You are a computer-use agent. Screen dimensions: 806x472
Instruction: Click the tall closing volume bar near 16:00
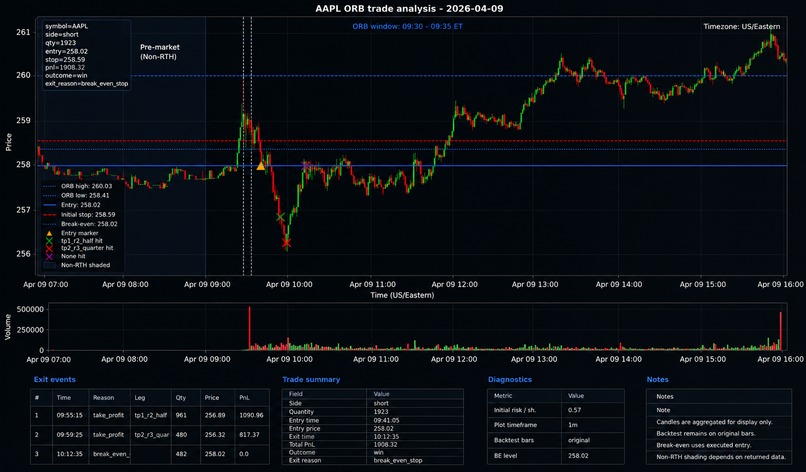(780, 331)
